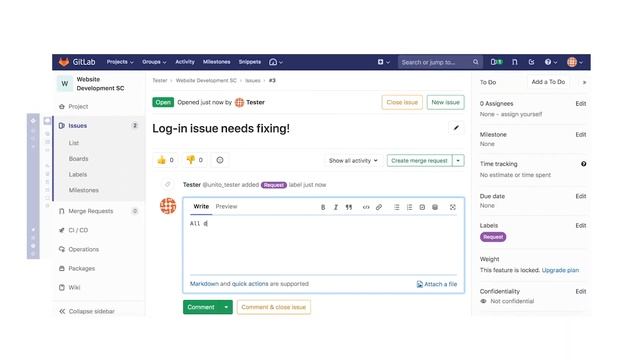Viewport: 640px width, 360px height.
Task: Give a thumbs down reaction
Action: pyautogui.click(x=194, y=160)
